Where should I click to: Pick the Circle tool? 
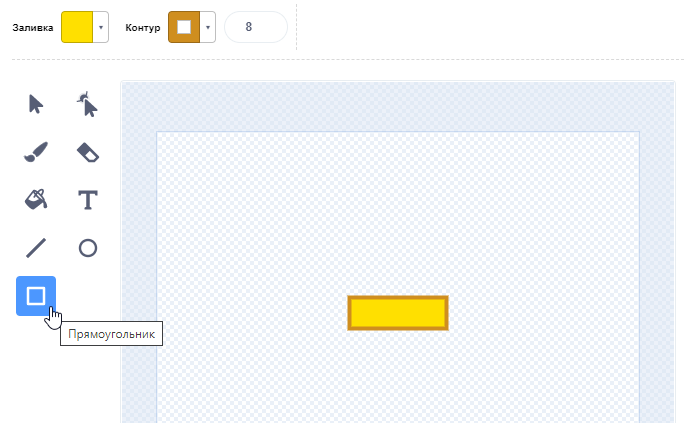(x=88, y=248)
